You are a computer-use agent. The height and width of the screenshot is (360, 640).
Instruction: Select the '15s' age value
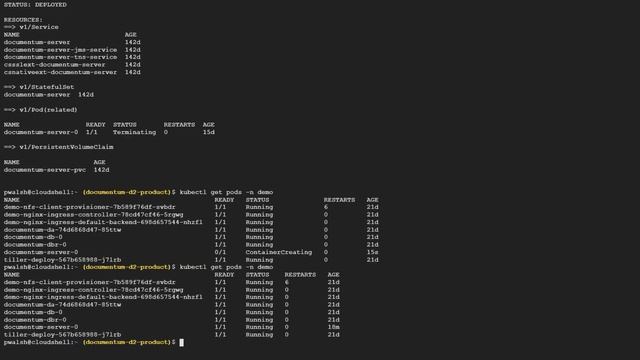[372, 252]
